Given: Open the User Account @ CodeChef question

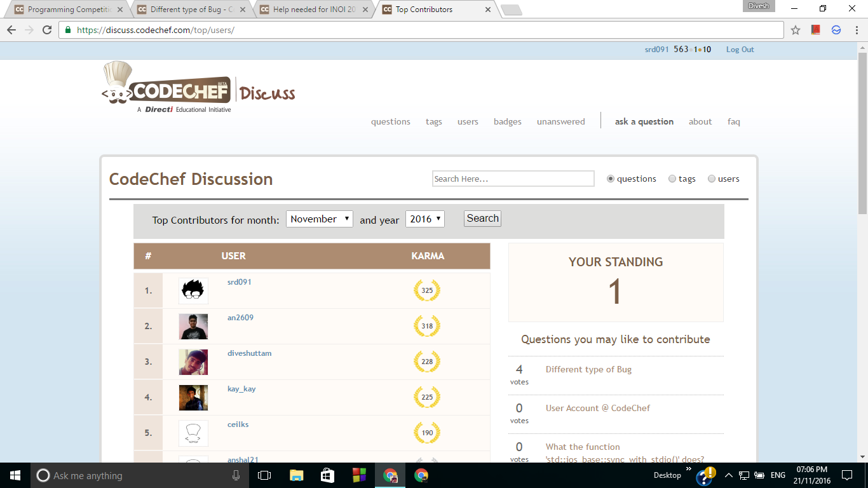Looking at the screenshot, I should [x=598, y=408].
